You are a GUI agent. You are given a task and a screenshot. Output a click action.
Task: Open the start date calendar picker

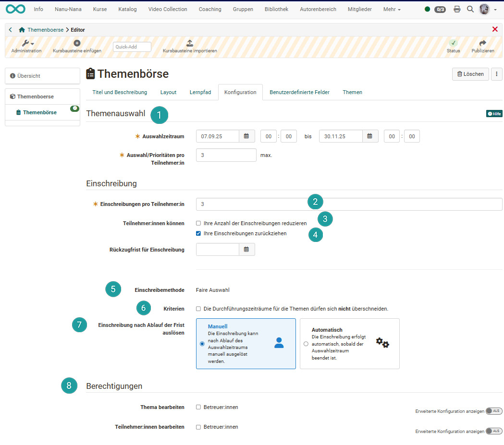tap(246, 136)
